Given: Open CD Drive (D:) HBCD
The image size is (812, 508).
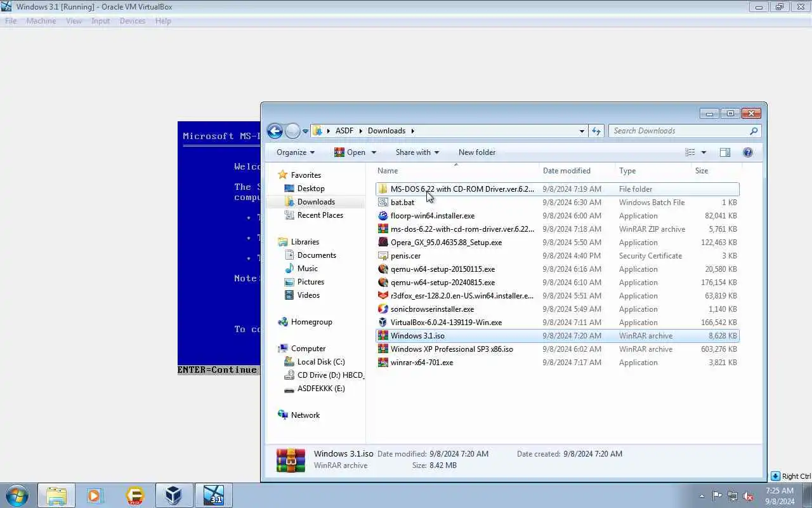Looking at the screenshot, I should point(331,375).
